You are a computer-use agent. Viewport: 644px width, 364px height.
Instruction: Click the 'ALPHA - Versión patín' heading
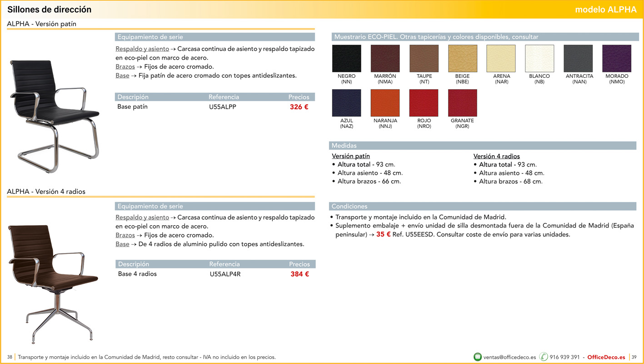[x=42, y=24]
